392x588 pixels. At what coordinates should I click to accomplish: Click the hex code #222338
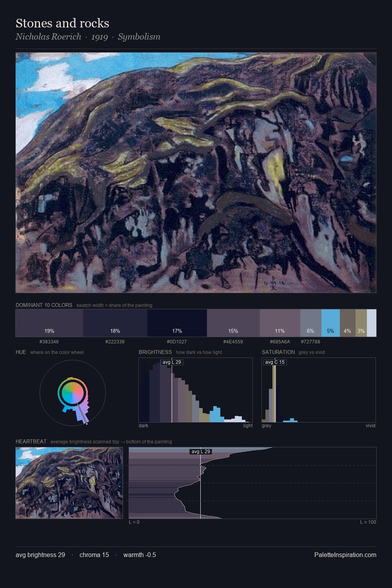(x=115, y=342)
